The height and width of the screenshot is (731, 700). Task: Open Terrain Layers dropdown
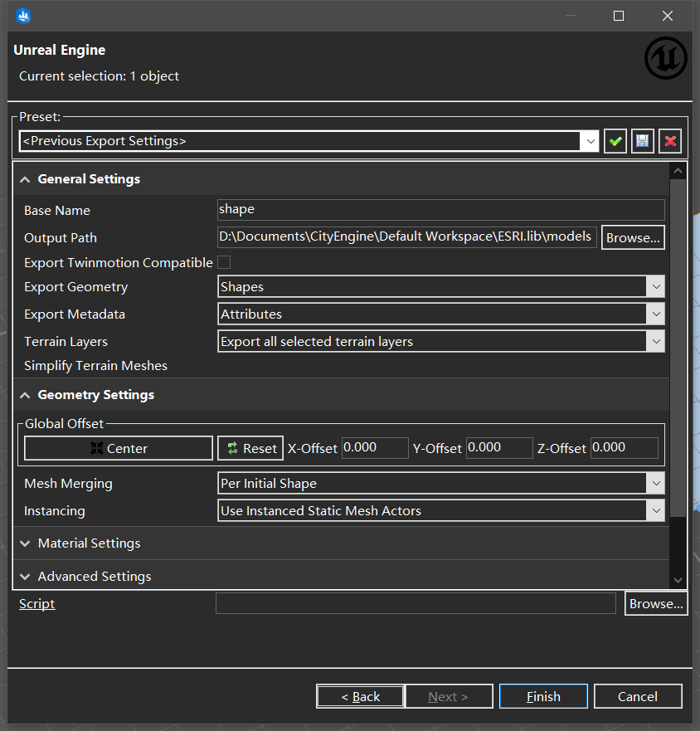click(656, 341)
